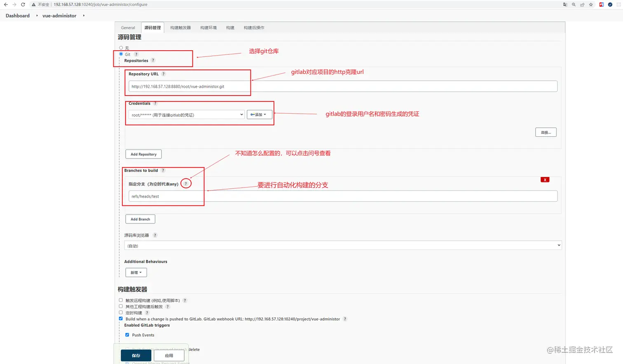The height and width of the screenshot is (364, 623).
Task: Show help for 源码库浏览器
Action: (x=155, y=236)
